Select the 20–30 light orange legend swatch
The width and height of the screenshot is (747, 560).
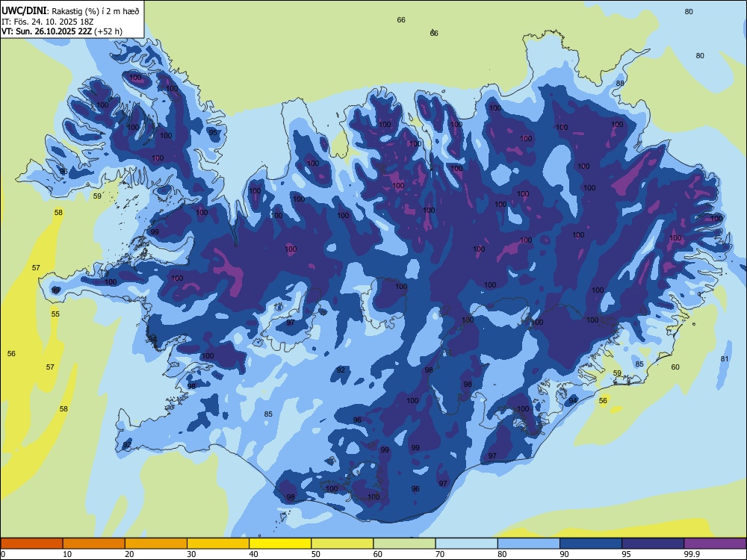156,544
